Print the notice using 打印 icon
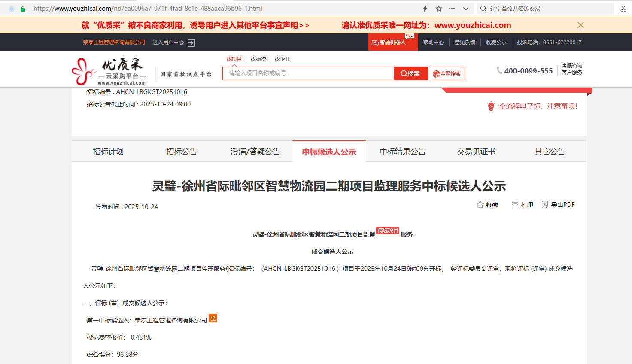 (x=515, y=204)
